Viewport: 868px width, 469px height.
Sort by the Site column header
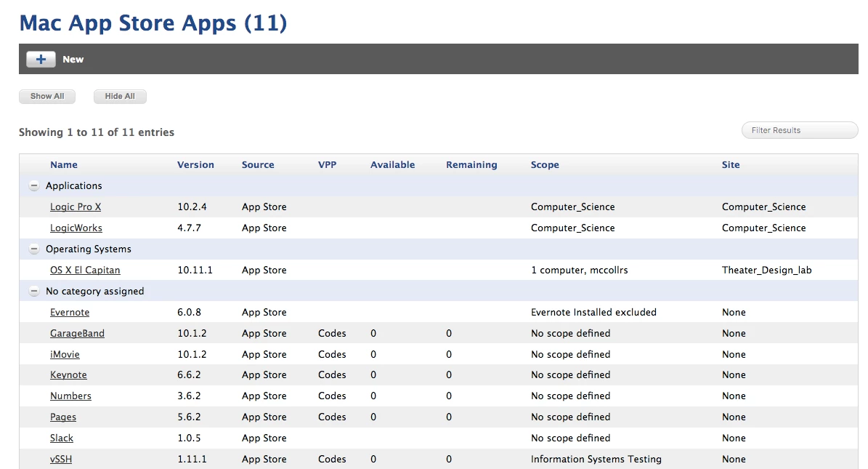tap(731, 164)
